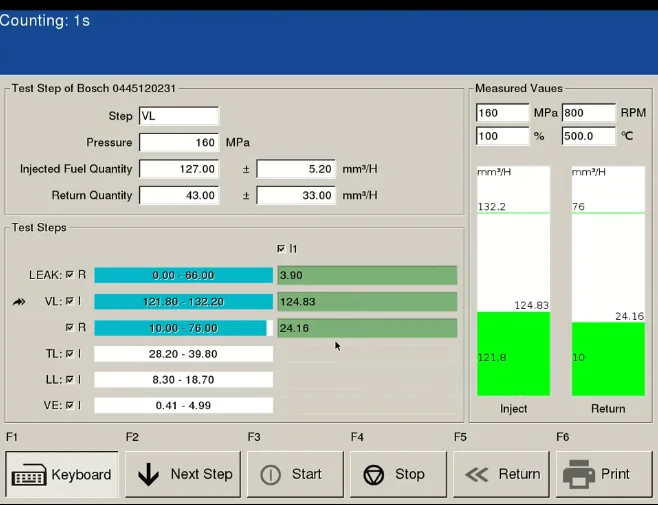The image size is (658, 505).
Task: Click the measured percent field 100
Action: 502,136
